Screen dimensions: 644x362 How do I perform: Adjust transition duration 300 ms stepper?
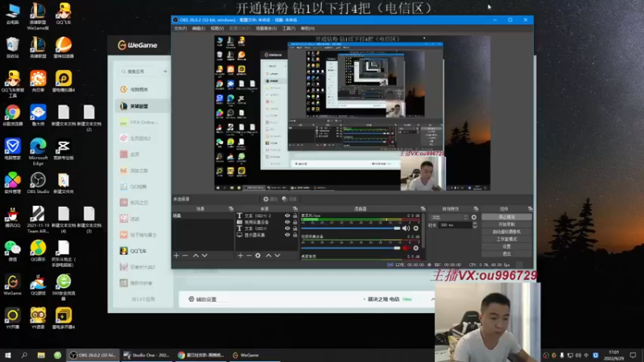tap(475, 225)
